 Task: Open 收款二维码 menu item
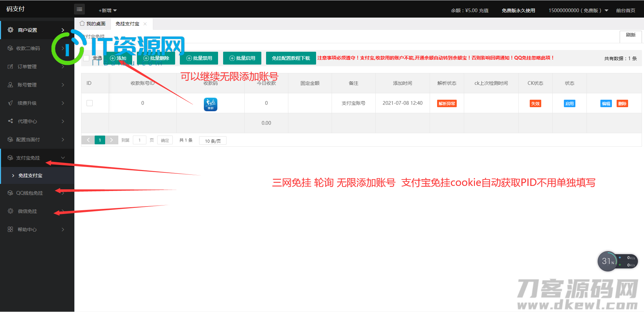point(37,48)
